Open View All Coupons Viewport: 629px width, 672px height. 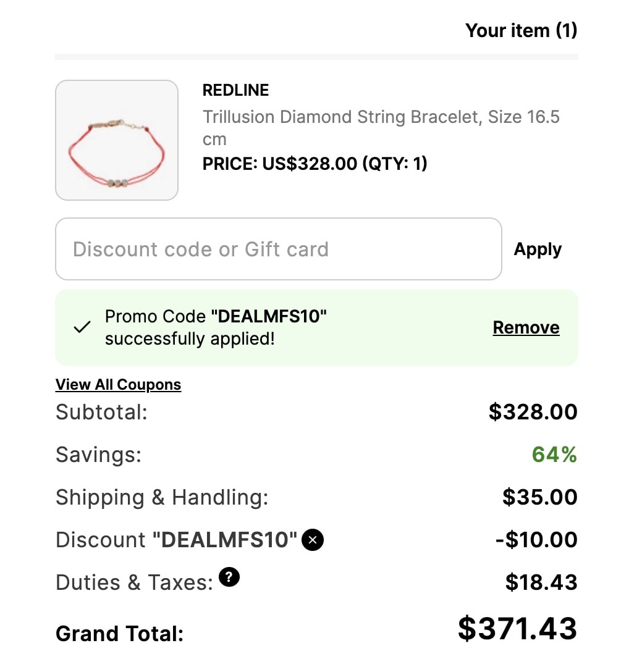(119, 384)
